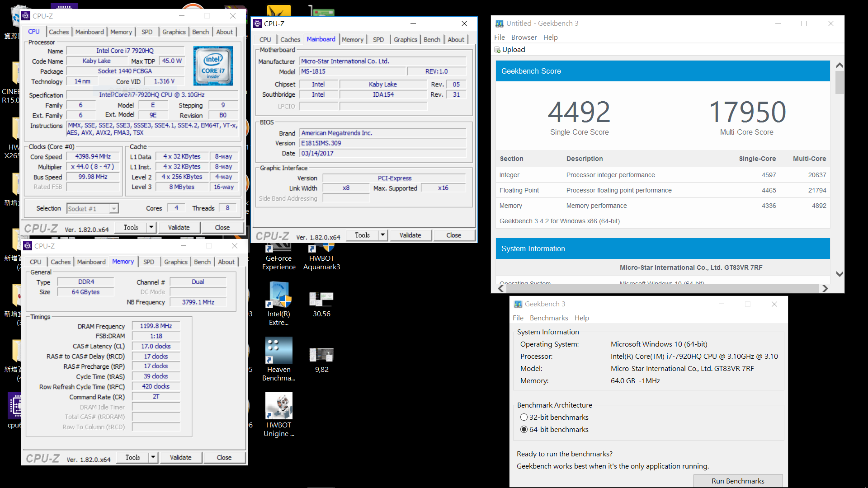The height and width of the screenshot is (488, 868).
Task: Click Core Speed value 4398.94 MHz
Action: coord(93,156)
